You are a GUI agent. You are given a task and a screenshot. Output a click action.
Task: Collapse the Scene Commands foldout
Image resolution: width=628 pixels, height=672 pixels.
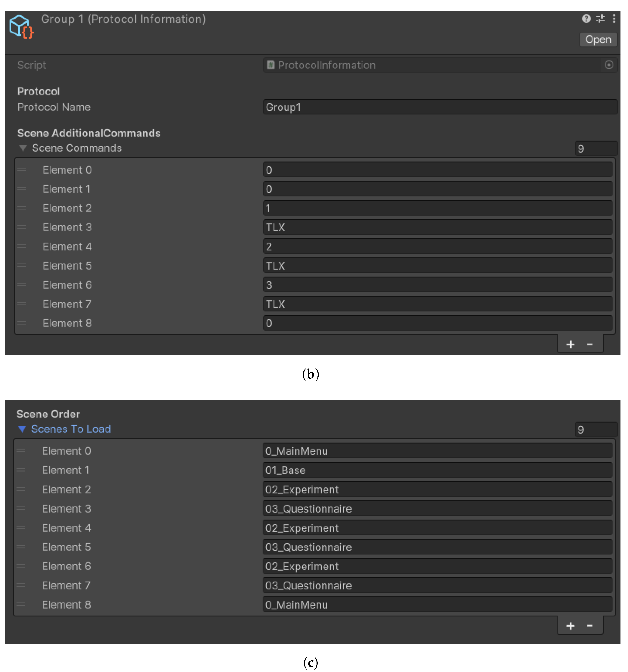coord(23,148)
